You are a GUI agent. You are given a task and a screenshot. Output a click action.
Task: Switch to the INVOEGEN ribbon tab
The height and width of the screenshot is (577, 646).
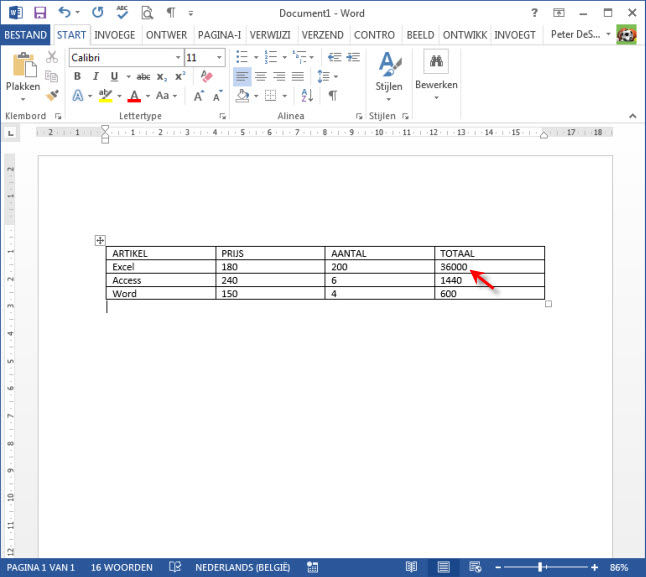click(115, 35)
